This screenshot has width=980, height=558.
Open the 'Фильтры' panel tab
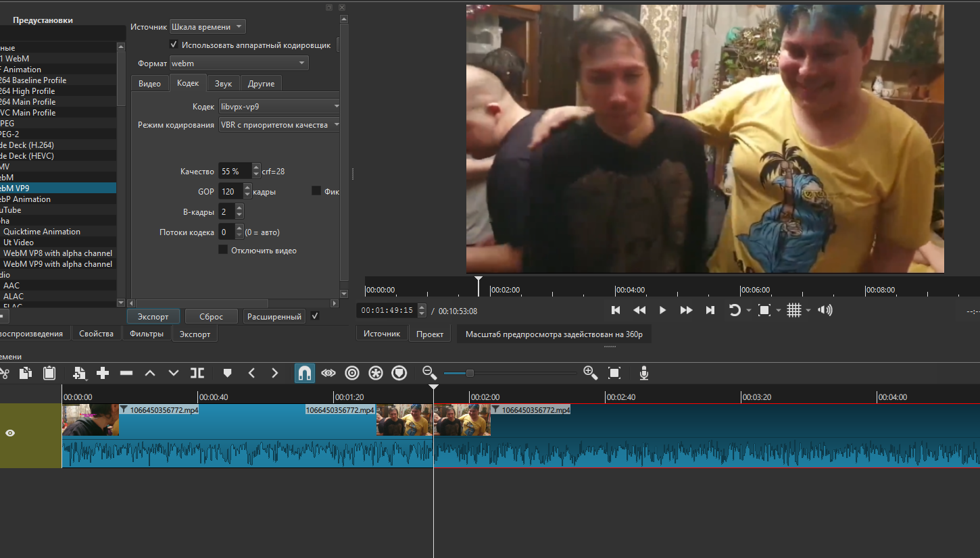click(147, 334)
